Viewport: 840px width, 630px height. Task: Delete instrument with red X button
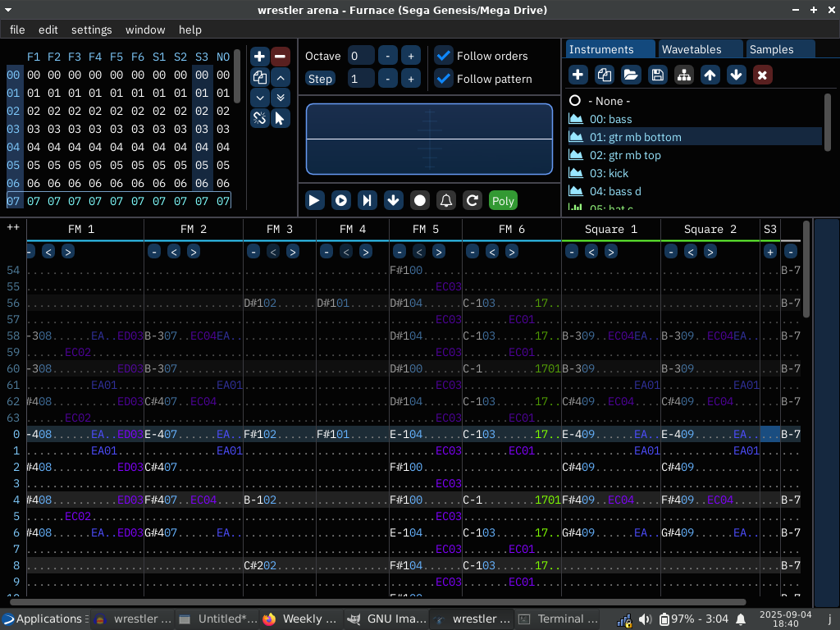point(762,75)
